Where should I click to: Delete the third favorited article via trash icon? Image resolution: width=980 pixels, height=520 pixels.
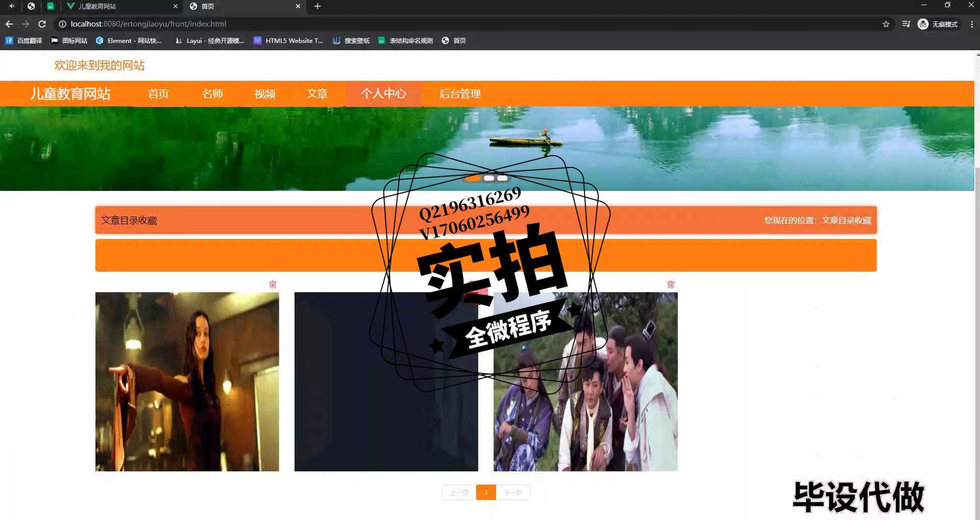pos(671,285)
